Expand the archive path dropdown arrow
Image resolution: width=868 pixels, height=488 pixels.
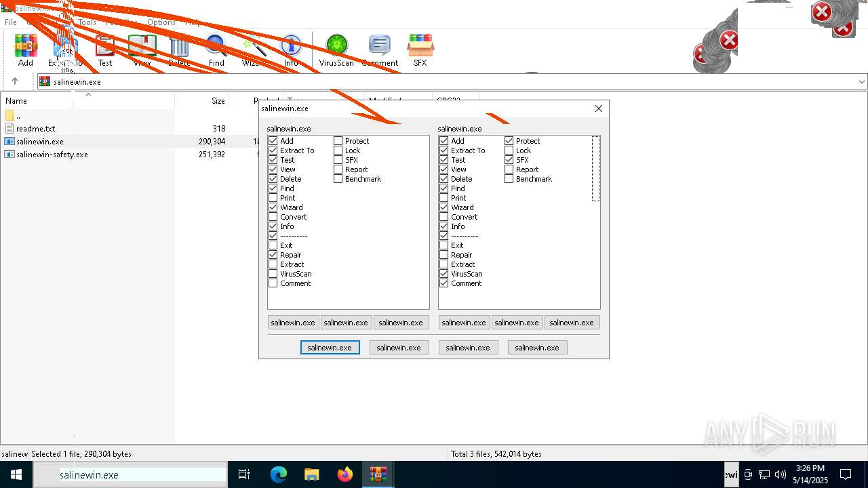[861, 81]
